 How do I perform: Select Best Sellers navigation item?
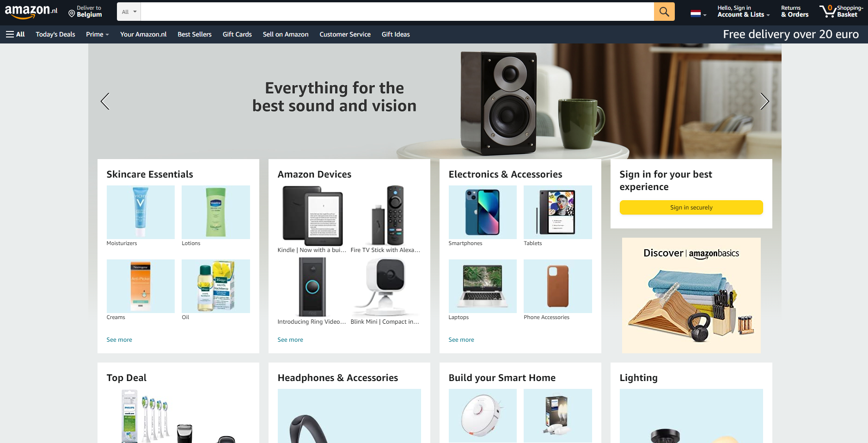195,34
